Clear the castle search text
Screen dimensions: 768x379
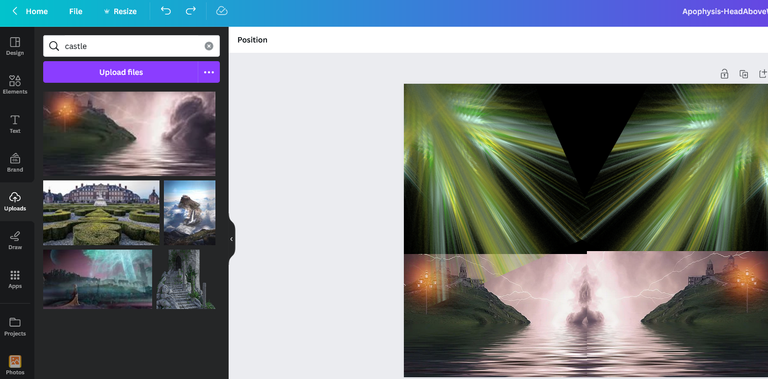coord(209,46)
